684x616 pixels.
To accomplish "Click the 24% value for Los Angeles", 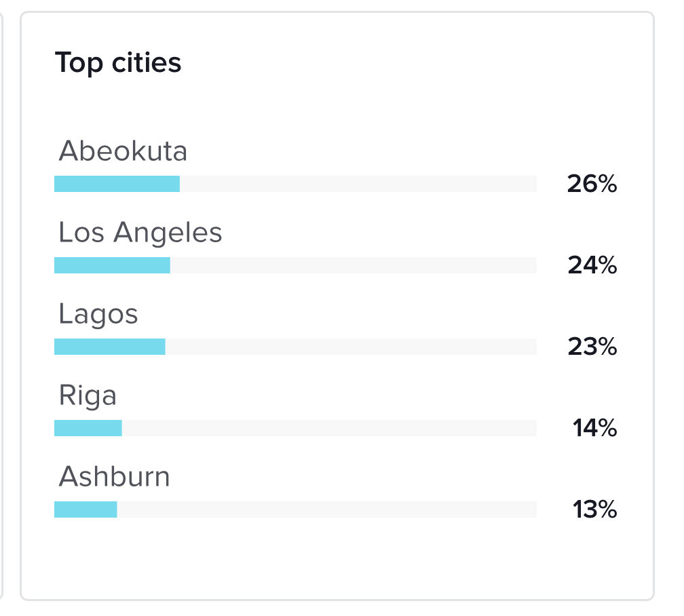I will pyautogui.click(x=592, y=265).
